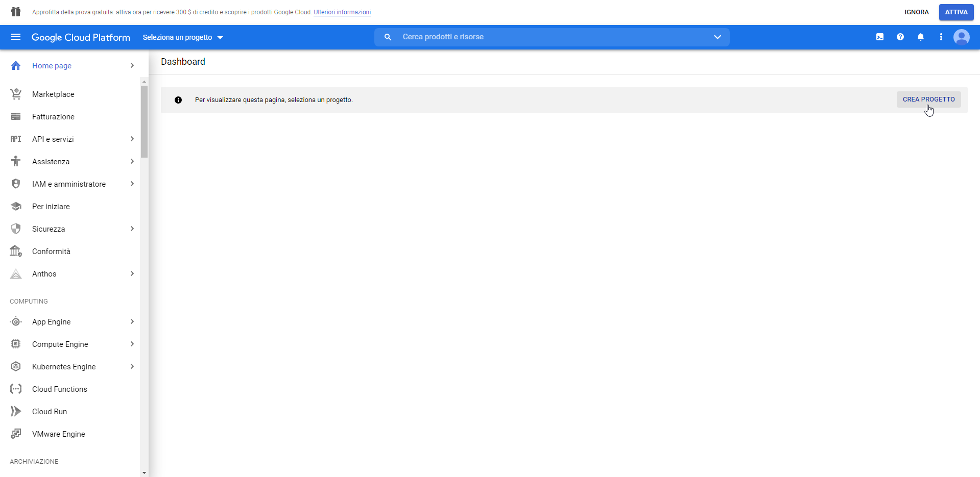This screenshot has width=980, height=477.
Task: Dismiss the banner with IGNORA
Action: click(917, 12)
